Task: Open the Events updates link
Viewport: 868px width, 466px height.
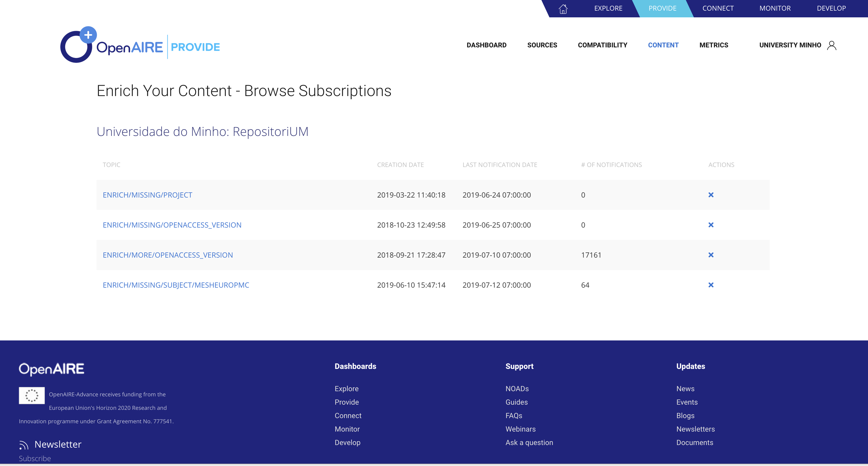Action: pos(687,402)
